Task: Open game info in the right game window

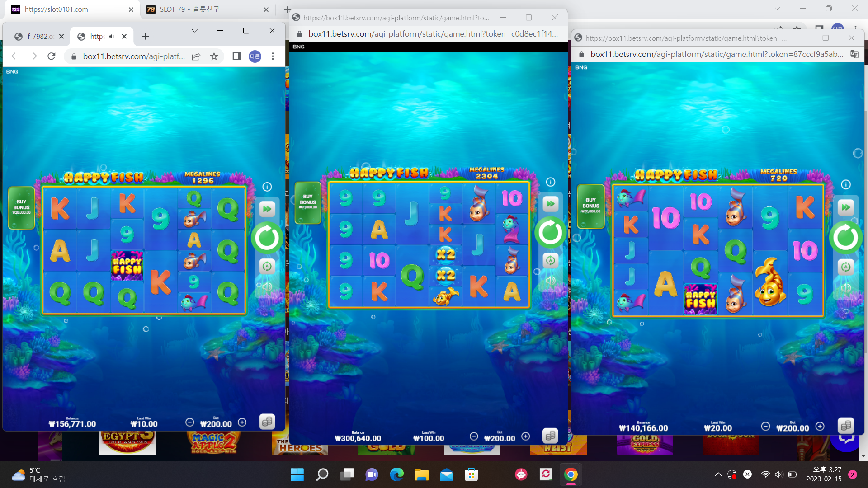Action: (846, 184)
